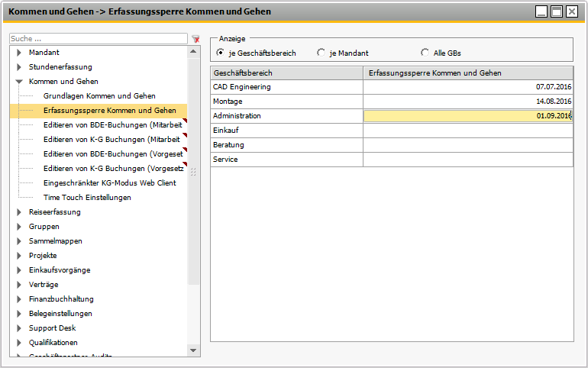Viewport: 588px width, 368px height.
Task: Click the search filter clear icon
Action: point(195,38)
